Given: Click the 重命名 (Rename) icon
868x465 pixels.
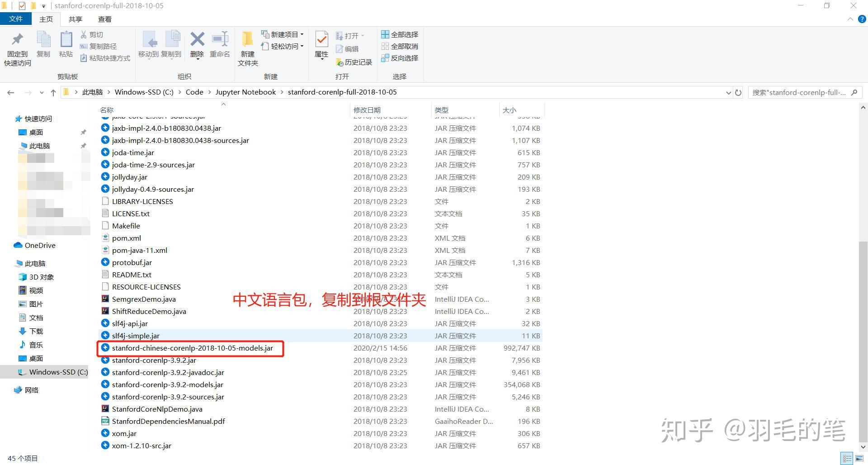Looking at the screenshot, I should [x=220, y=45].
